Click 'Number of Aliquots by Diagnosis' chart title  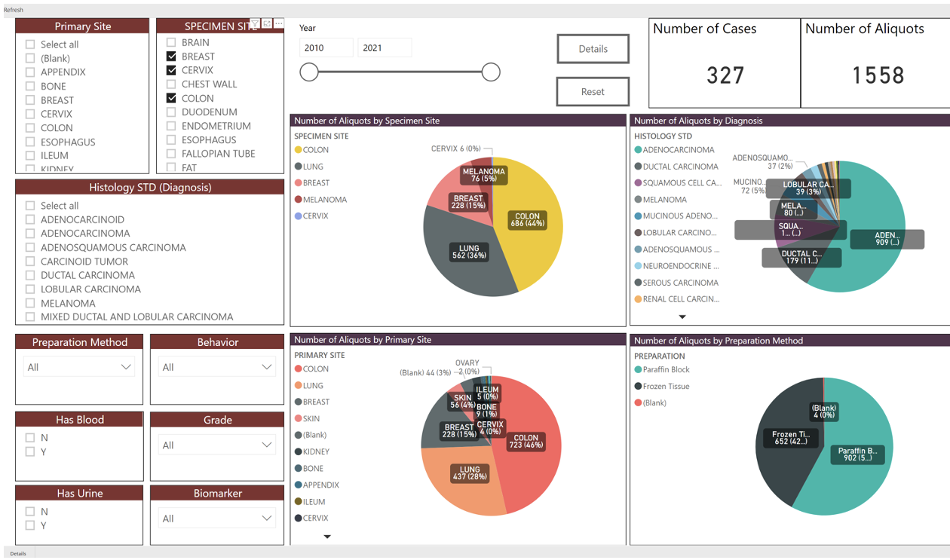click(x=698, y=121)
